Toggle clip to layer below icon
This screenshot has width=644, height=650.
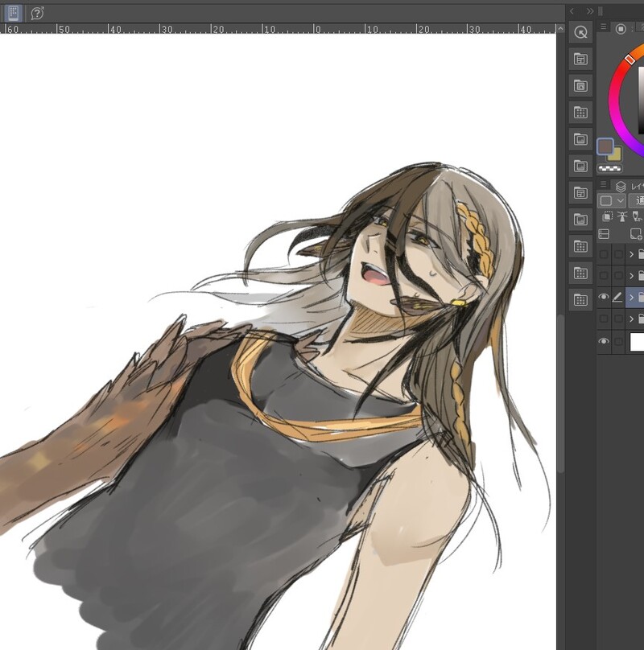[x=608, y=216]
